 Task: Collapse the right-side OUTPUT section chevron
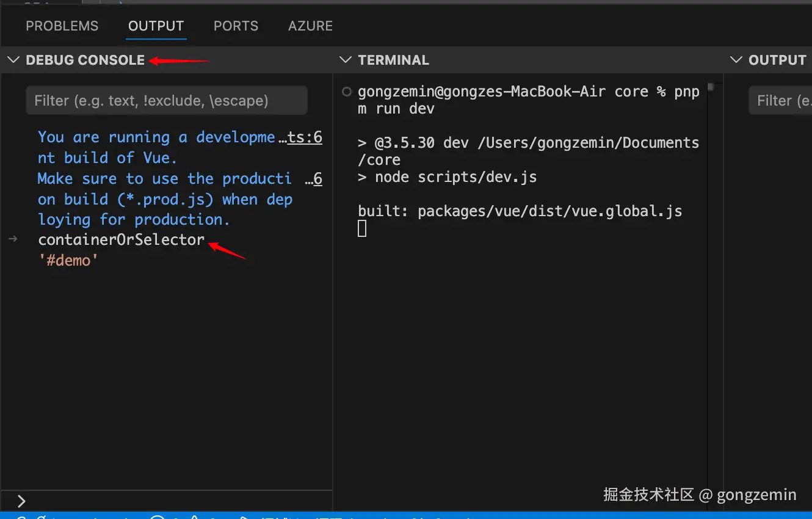pyautogui.click(x=736, y=60)
